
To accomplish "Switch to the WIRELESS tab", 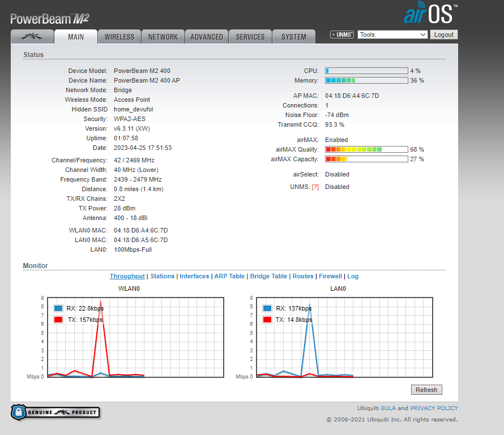I will pos(119,37).
